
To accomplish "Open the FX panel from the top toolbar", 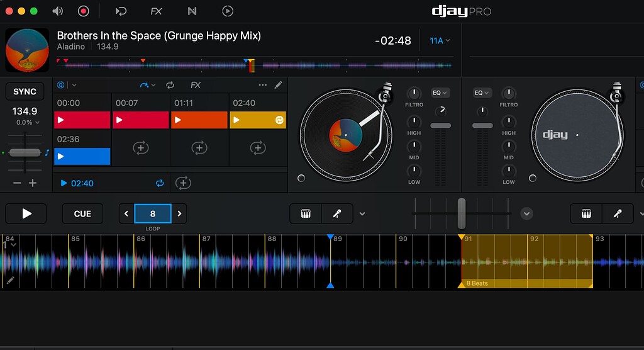I will coord(156,11).
